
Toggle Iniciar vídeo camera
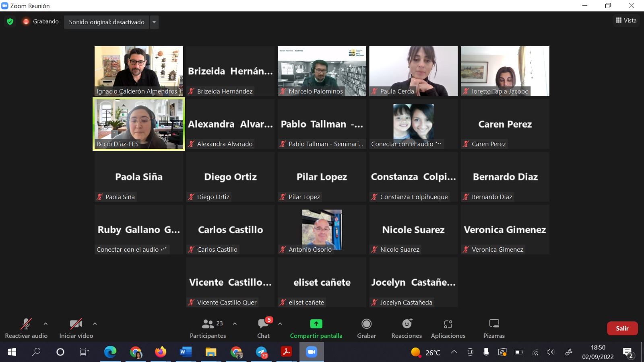click(x=76, y=328)
